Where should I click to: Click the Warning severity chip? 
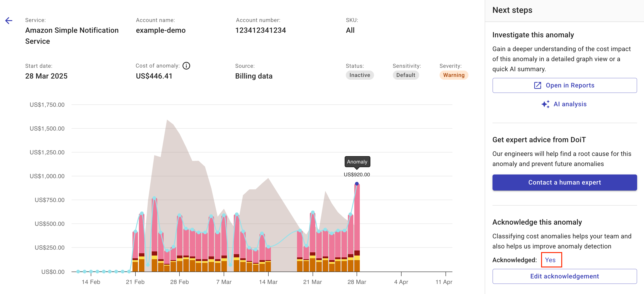click(x=454, y=75)
